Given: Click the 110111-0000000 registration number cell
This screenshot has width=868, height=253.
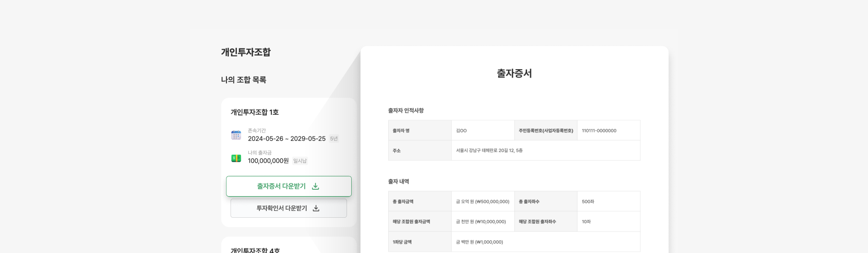Looking at the screenshot, I should pyautogui.click(x=609, y=131).
